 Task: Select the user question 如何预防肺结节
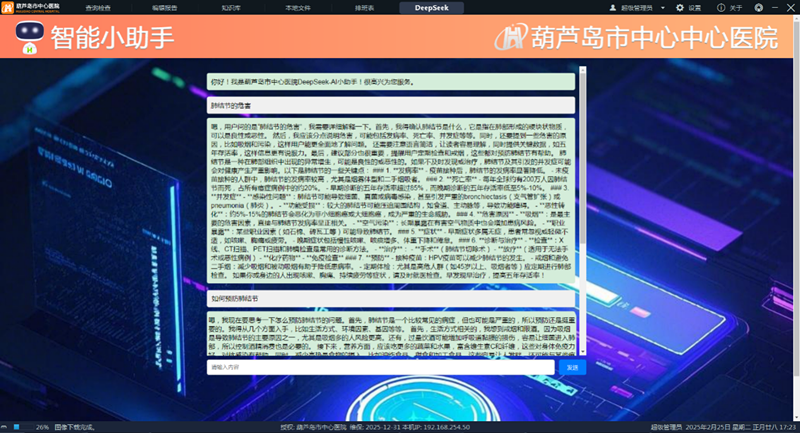coord(391,298)
